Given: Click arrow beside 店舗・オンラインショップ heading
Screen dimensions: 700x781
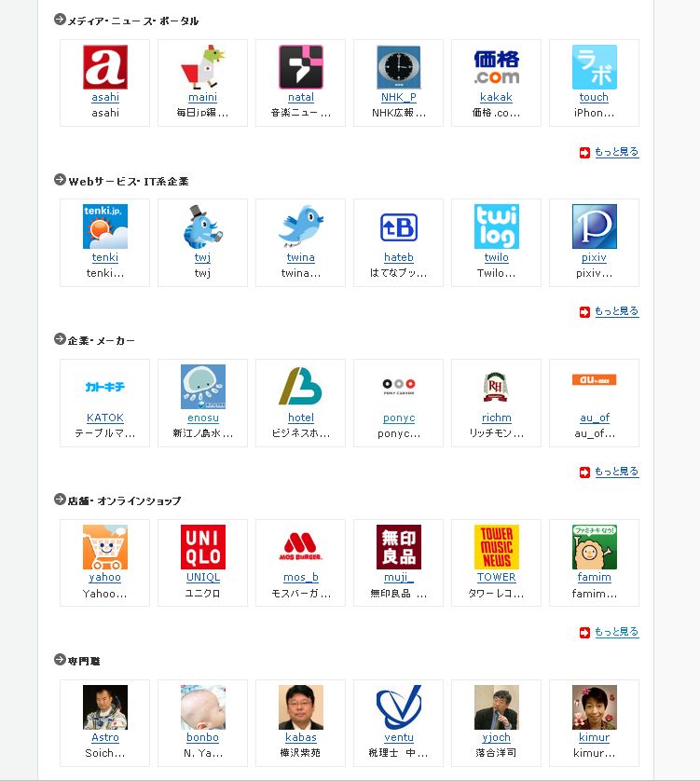Looking at the screenshot, I should click(x=60, y=500).
